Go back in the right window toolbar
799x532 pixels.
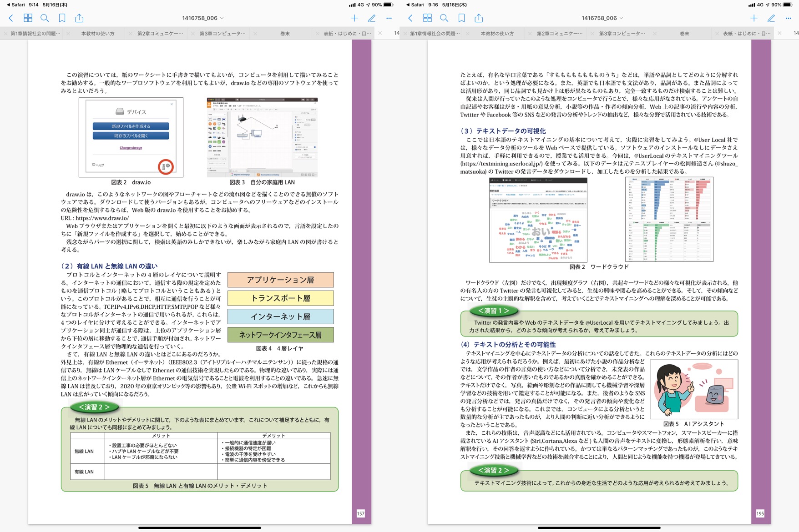410,18
